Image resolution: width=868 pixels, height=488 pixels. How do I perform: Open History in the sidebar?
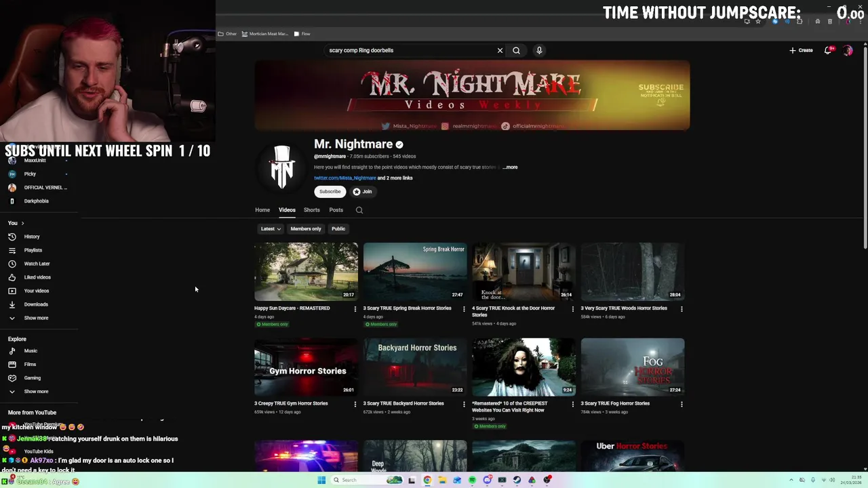tap(32, 237)
